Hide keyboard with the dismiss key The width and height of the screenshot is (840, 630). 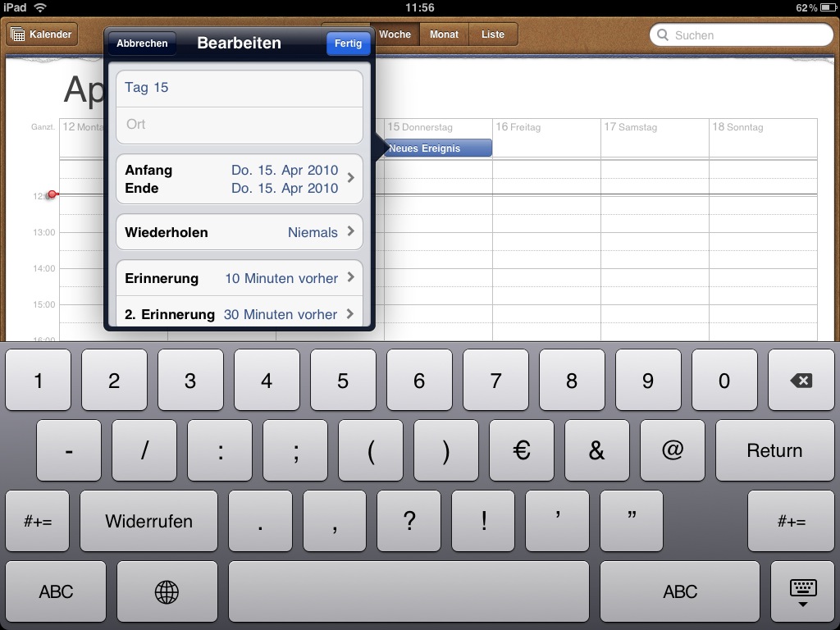coord(802,591)
